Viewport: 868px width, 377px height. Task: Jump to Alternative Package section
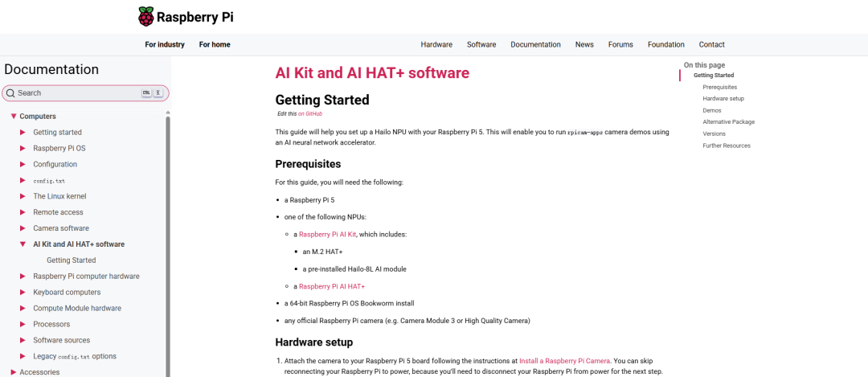[x=728, y=122]
